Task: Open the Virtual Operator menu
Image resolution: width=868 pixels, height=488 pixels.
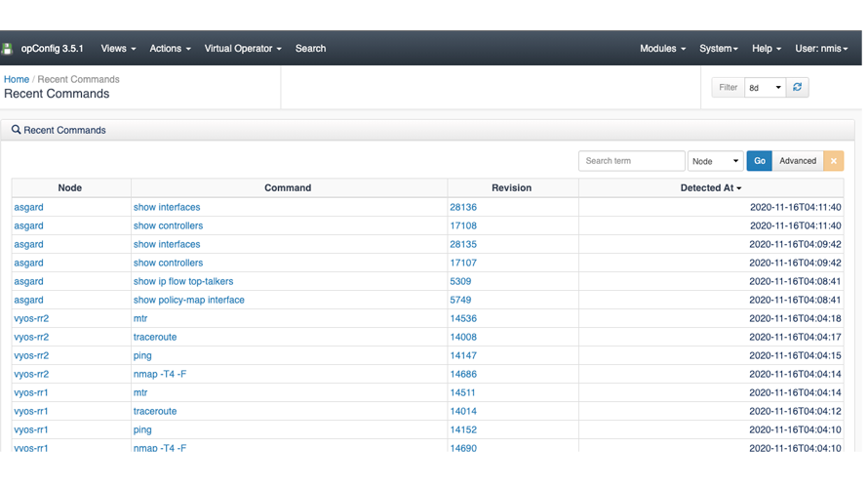Action: coord(243,48)
